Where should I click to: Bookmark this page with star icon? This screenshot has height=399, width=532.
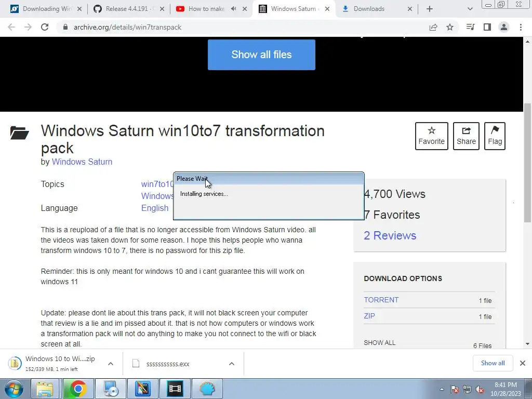[450, 27]
